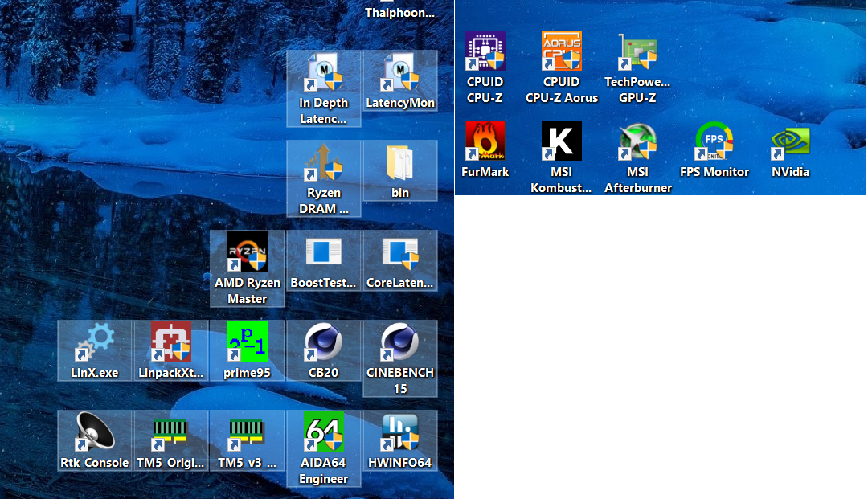Open the Ryzen DRAM calculator shortcut
Image resolution: width=868 pixels, height=499 pixels.
pyautogui.click(x=324, y=178)
